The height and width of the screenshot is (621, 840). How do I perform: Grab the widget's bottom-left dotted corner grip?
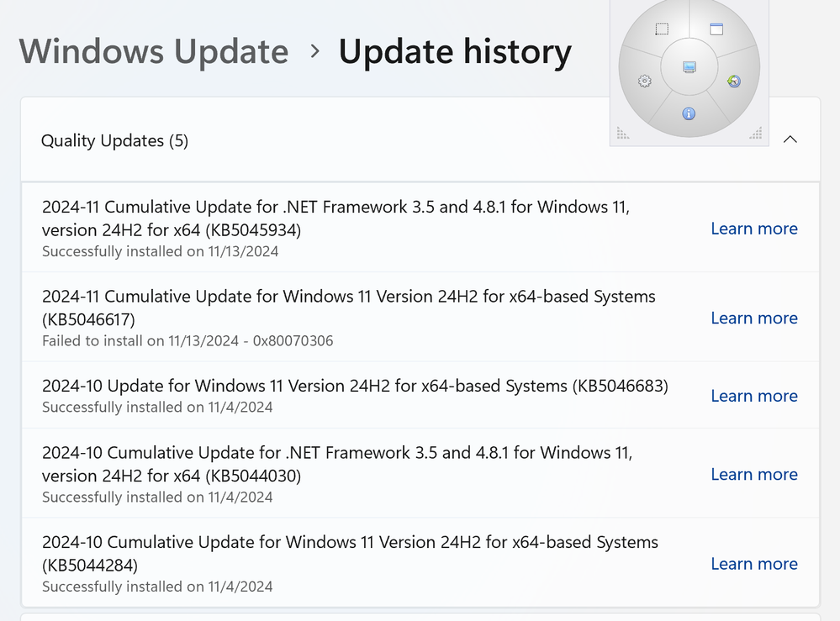(622, 134)
